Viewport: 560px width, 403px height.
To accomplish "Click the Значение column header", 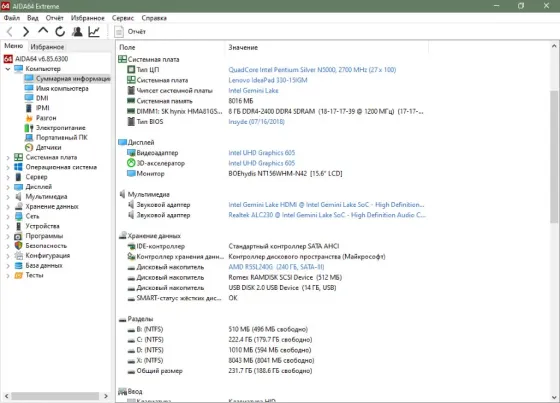I will pyautogui.click(x=327, y=48).
